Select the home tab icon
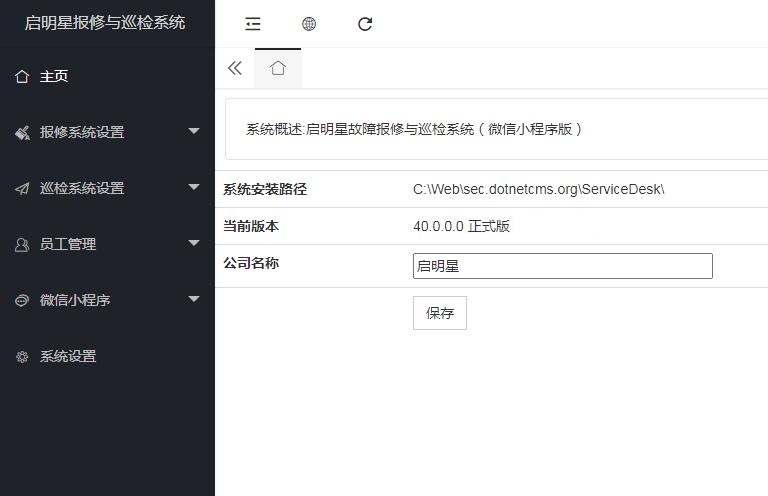 pos(278,68)
